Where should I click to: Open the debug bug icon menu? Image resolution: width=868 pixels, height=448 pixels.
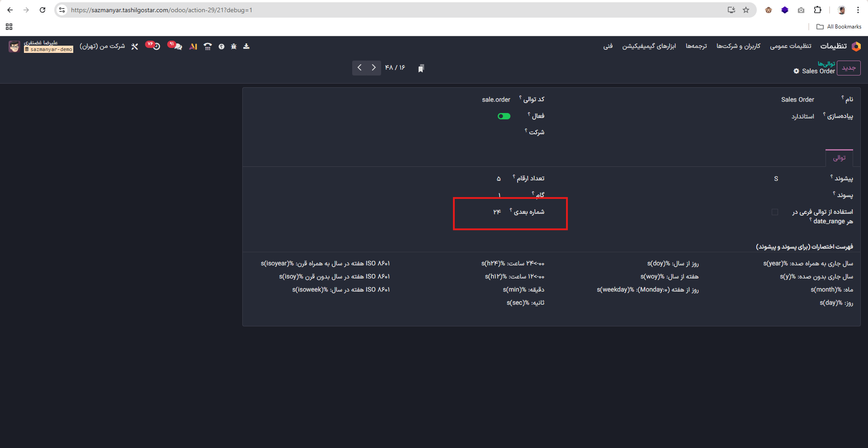coord(234,46)
